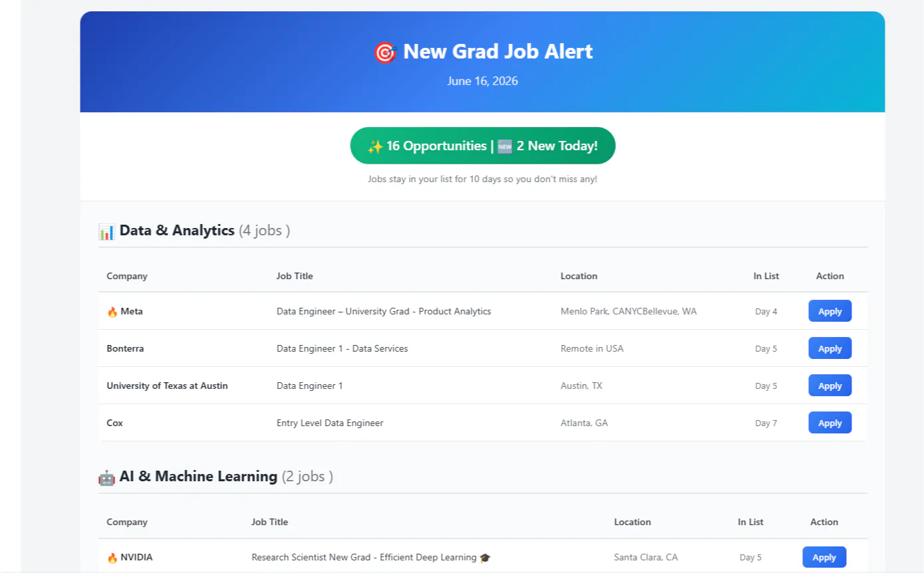Click the bar chart icon beside Data & Analytics
This screenshot has height=573, width=924.
[106, 231]
